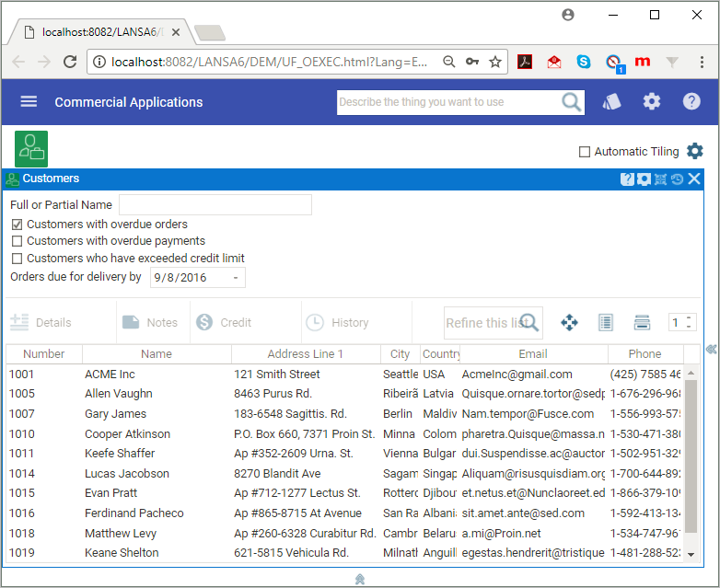Open the delivery date dropdown
720x588 pixels.
(x=237, y=277)
